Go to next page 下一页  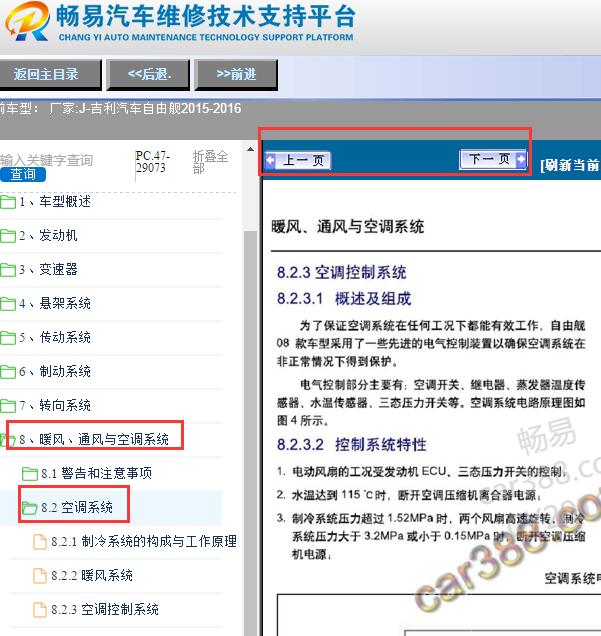click(493, 159)
